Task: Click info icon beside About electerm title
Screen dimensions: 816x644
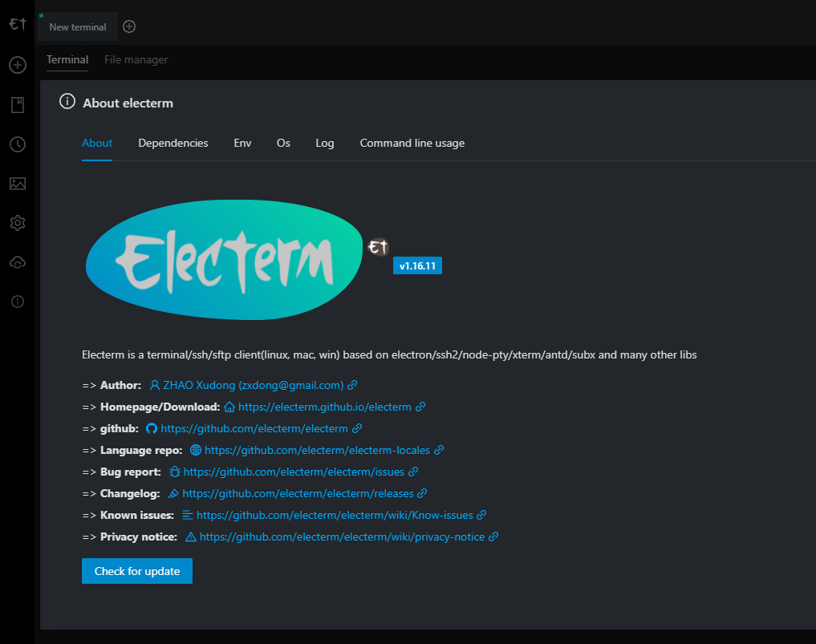Action: pos(67,101)
